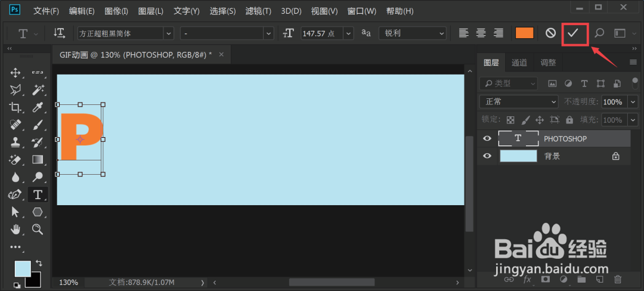This screenshot has width=644, height=291.
Task: Click font size field 147.57 点
Action: [x=321, y=33]
